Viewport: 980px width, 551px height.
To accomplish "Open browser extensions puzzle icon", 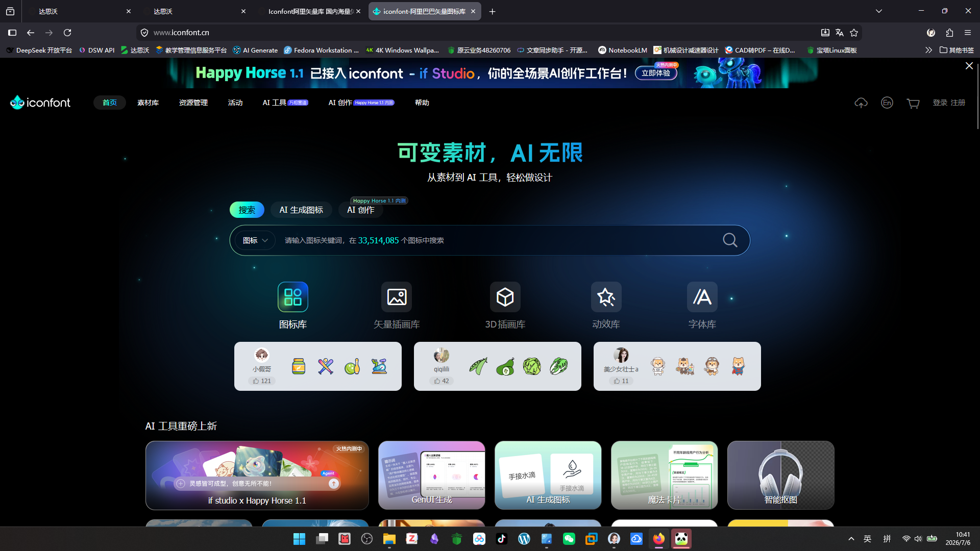I will 949,33.
